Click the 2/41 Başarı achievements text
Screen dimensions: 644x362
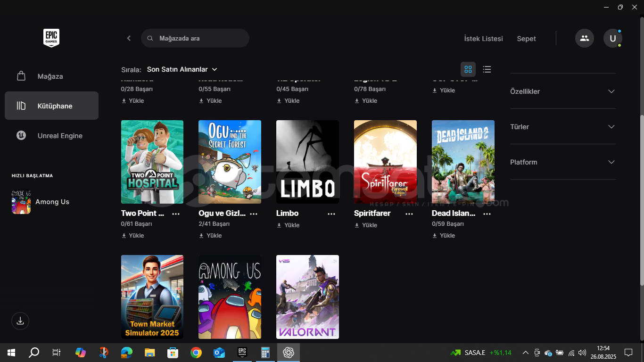coord(214,224)
